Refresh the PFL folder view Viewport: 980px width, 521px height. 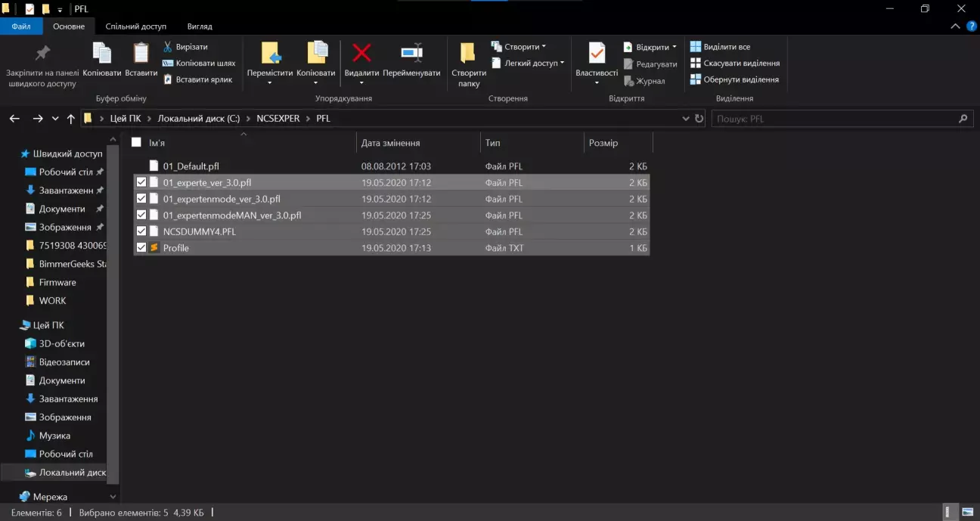(699, 119)
